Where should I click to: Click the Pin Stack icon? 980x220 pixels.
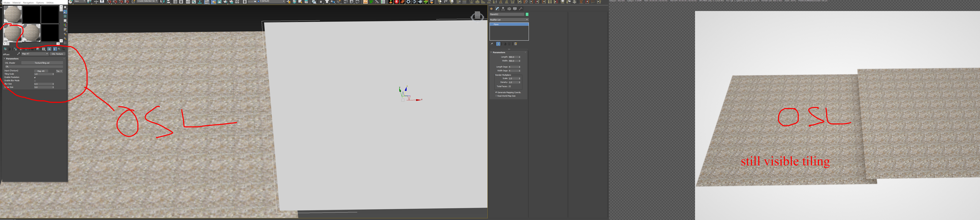tap(492, 44)
